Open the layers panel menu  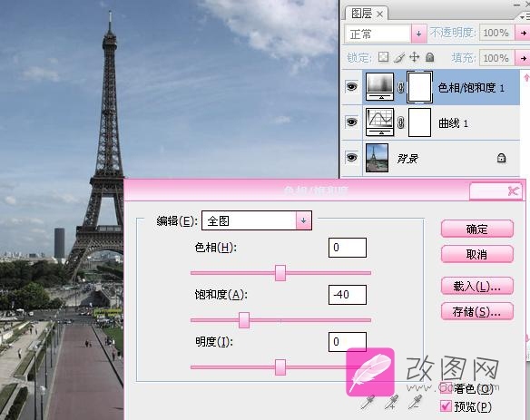click(x=524, y=16)
